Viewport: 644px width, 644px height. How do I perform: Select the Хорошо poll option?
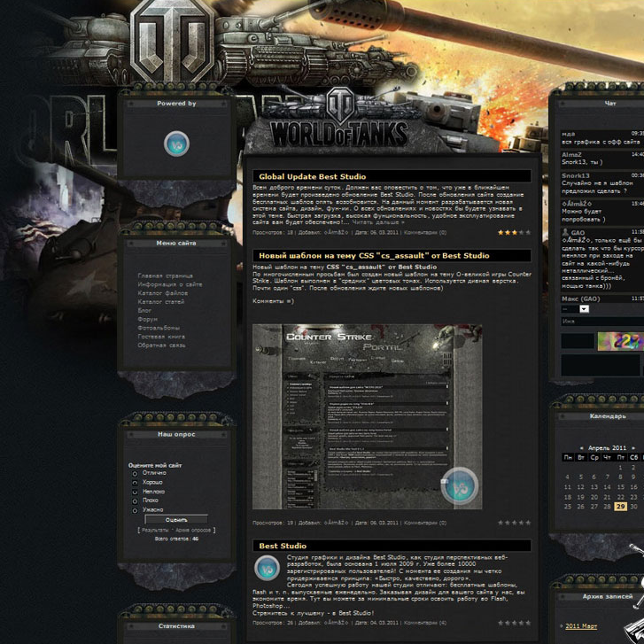(x=135, y=483)
